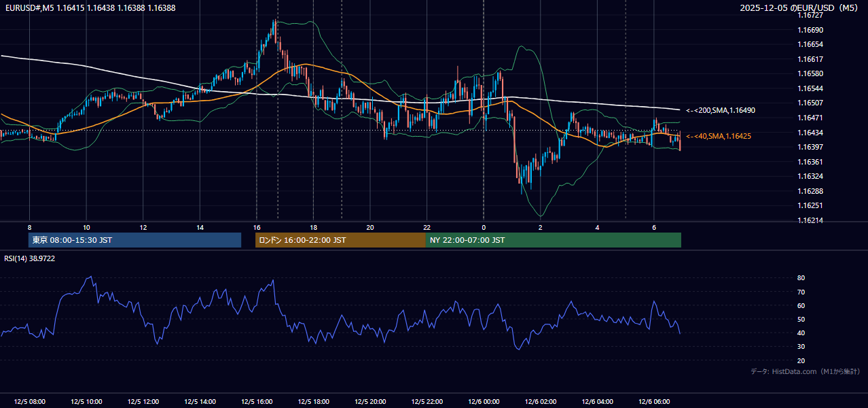The width and height of the screenshot is (868, 408).
Task: Click the bottom time label 12/5 16:00
Action: click(x=257, y=402)
